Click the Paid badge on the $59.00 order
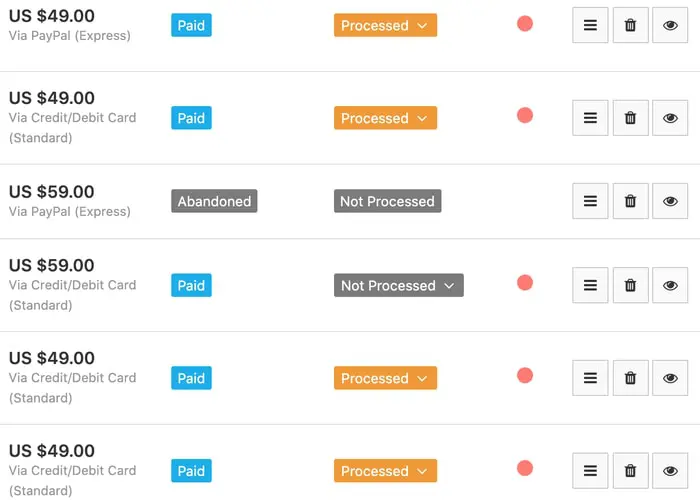Image resolution: width=700 pixels, height=500 pixels. point(191,285)
